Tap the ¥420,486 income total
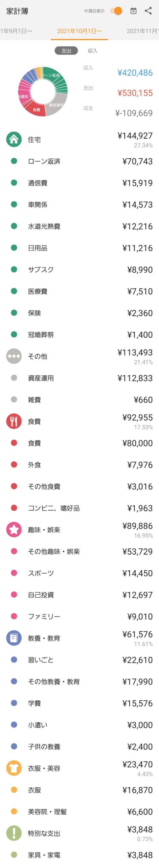 135,73
